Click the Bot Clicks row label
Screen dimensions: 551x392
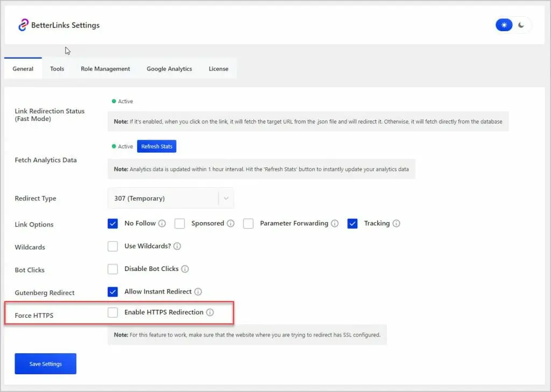pyautogui.click(x=30, y=270)
